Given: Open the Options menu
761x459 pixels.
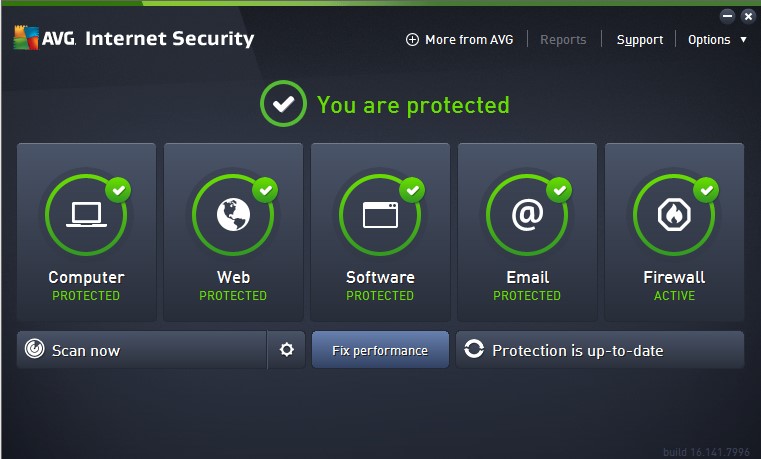Looking at the screenshot, I should [x=709, y=40].
